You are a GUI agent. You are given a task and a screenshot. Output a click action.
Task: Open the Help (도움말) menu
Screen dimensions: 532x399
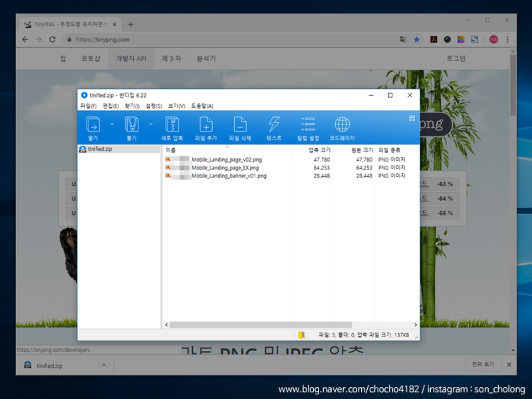click(202, 106)
